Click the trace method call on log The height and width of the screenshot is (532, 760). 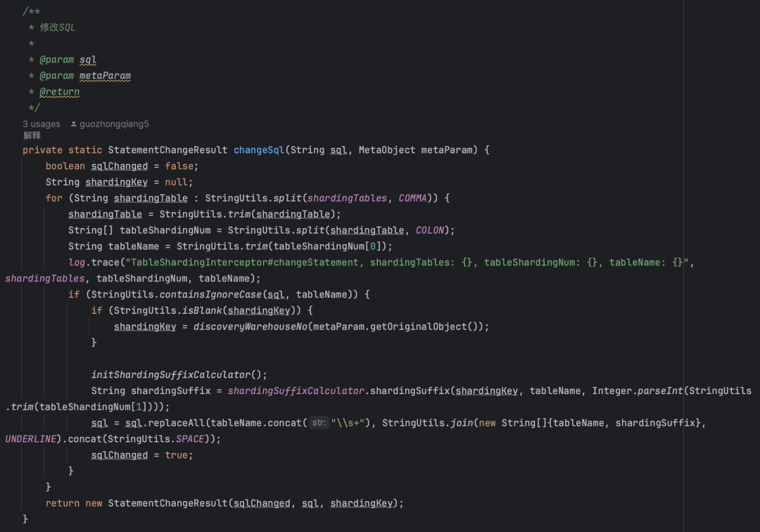pos(105,262)
